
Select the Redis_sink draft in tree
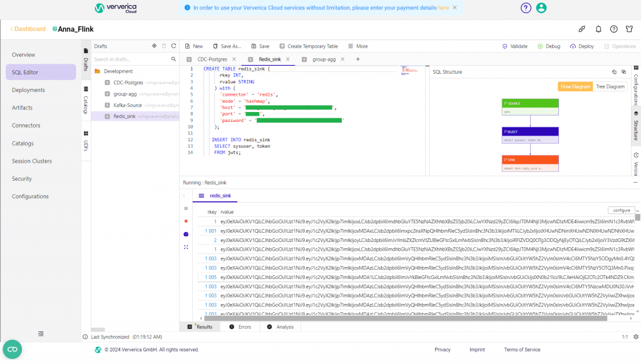(x=135, y=116)
